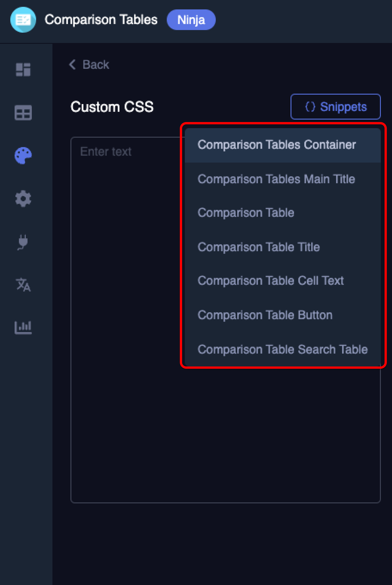The height and width of the screenshot is (585, 392).
Task: Open the tables grid icon in sidebar
Action: point(23,113)
